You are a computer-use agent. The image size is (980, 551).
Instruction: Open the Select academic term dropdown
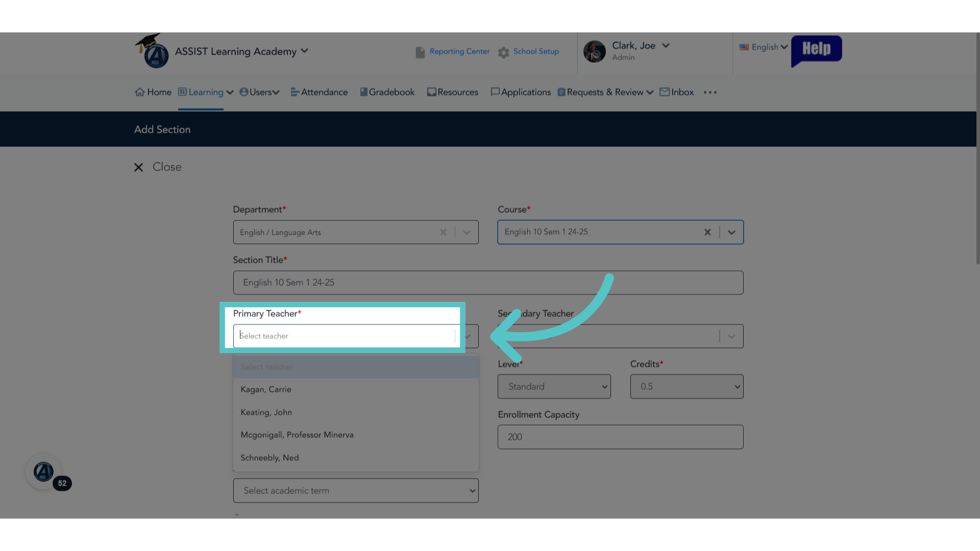coord(356,491)
